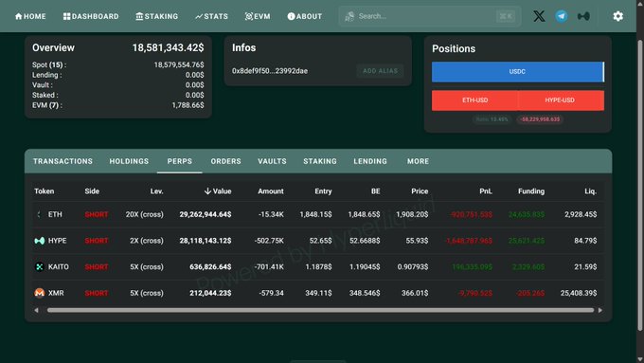Screen dimensions: 644x363
Task: Click the XMR Monero icon
Action: click(x=40, y=293)
